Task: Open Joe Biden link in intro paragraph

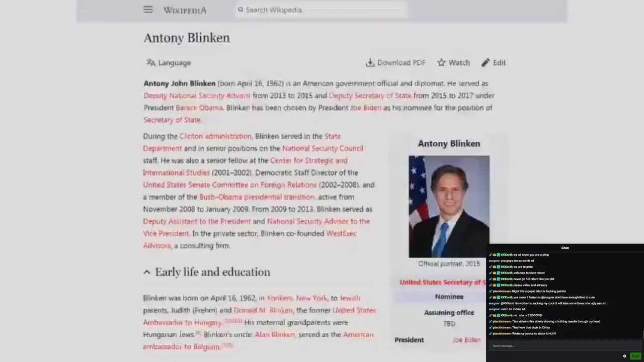Action: 366,108
